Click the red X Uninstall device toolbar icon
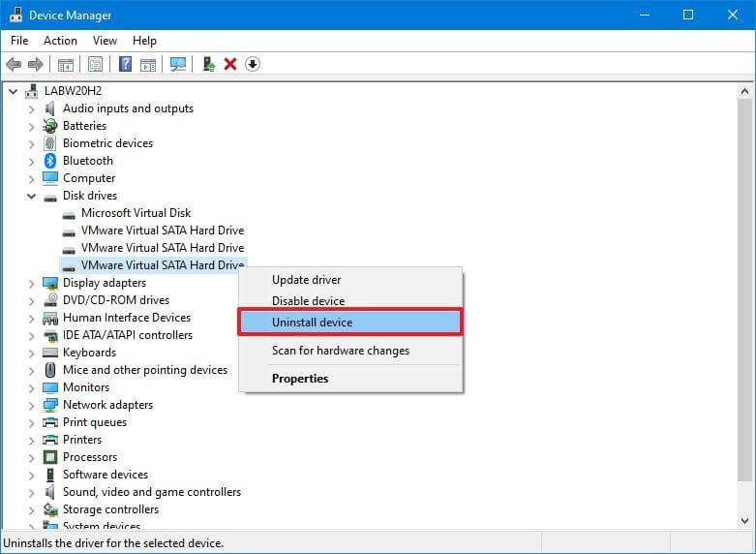 pyautogui.click(x=230, y=64)
